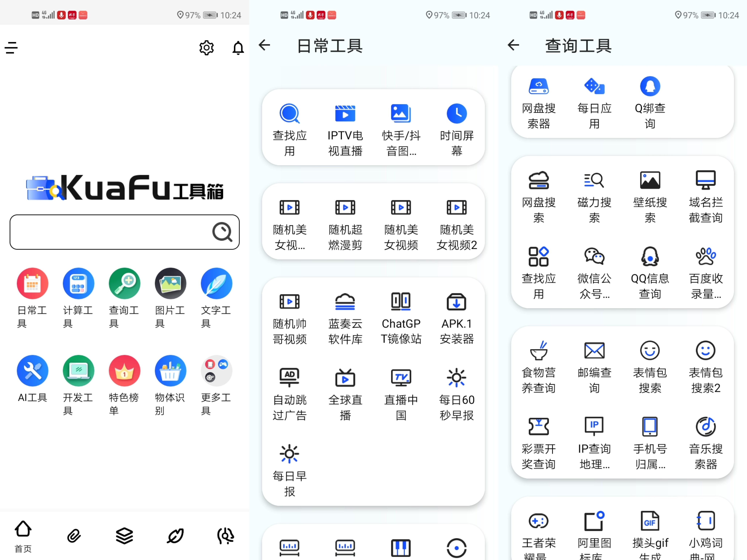Go back from 日常工具 page
Screen dimensions: 747x560
point(264,45)
